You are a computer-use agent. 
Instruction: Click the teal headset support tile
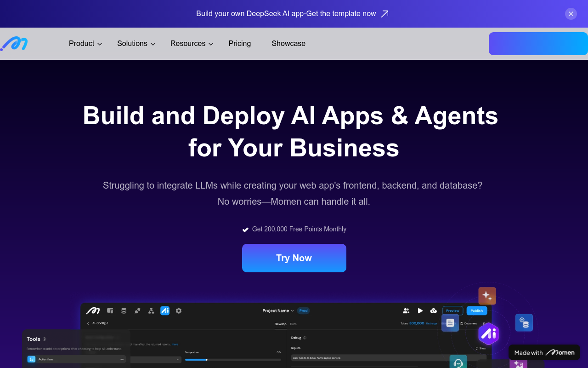pos(458,362)
